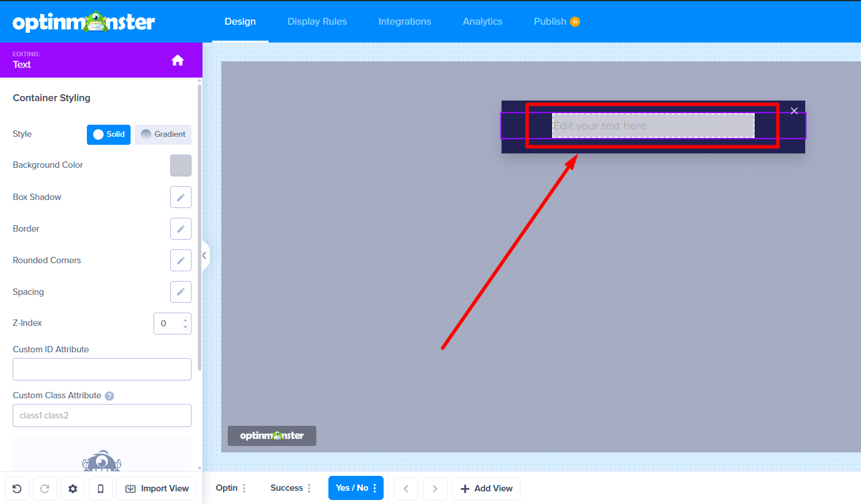861x504 pixels.
Task: Click the undo icon in bottom toolbar
Action: click(17, 488)
